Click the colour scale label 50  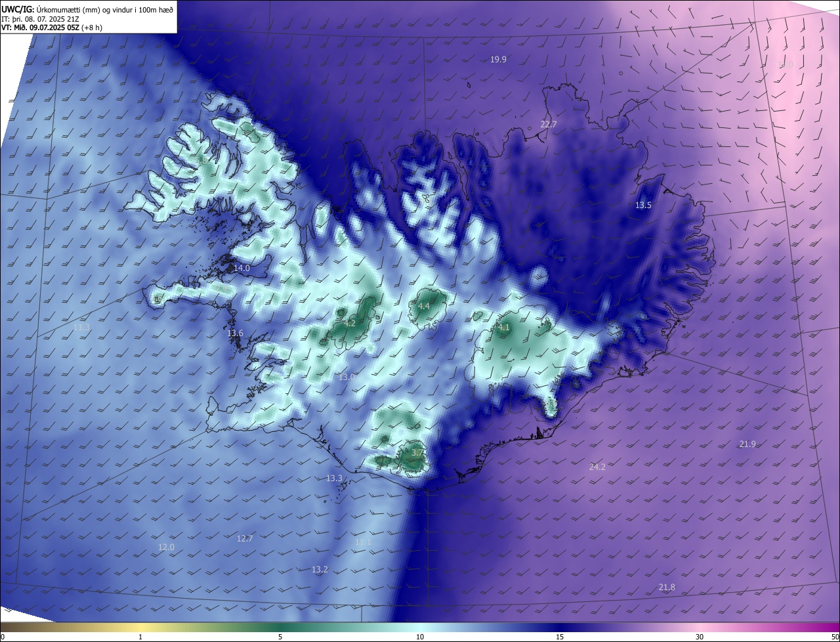(x=835, y=637)
